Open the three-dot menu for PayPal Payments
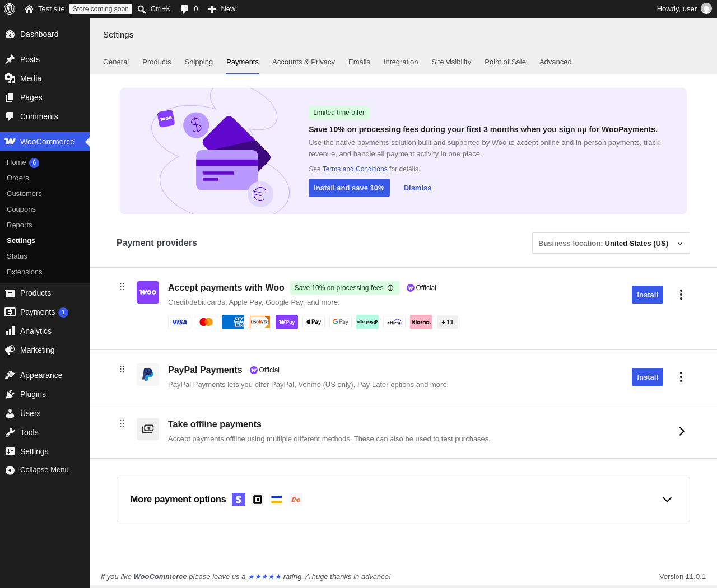Screen dimensions: 717x588 (681, 377)
